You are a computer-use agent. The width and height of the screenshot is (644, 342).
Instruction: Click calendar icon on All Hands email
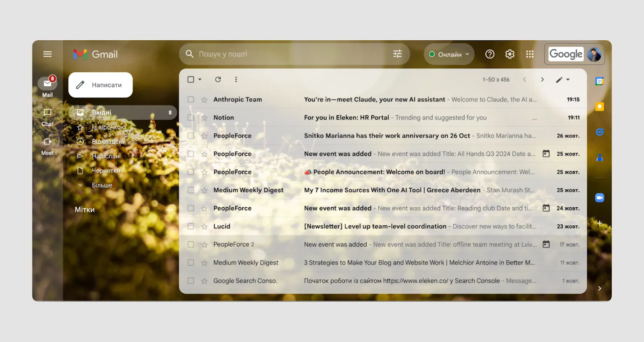point(546,154)
